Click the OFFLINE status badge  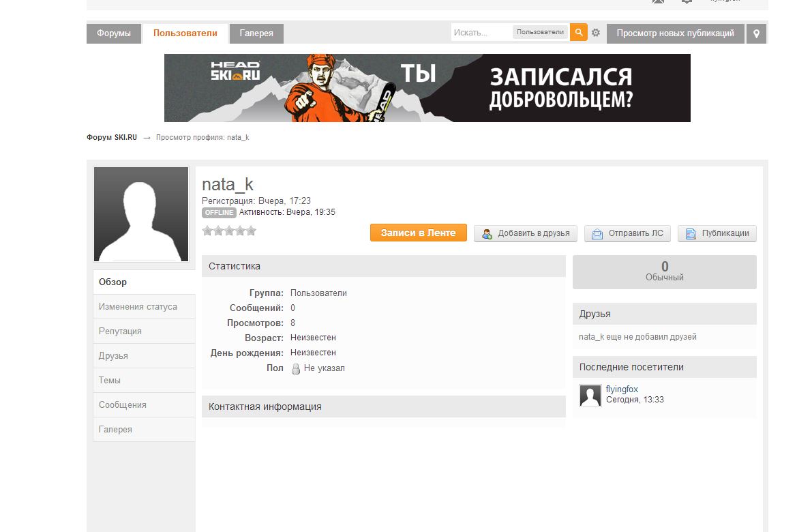click(219, 212)
